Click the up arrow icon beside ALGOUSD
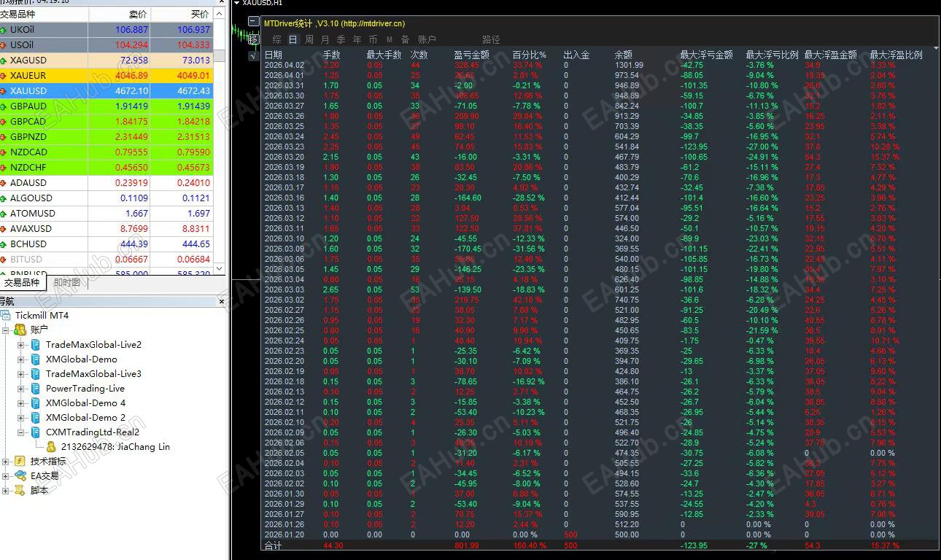This screenshot has height=560, width=941. (3, 198)
